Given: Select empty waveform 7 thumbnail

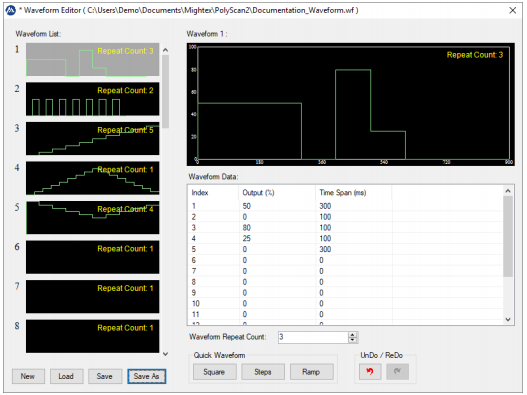Looking at the screenshot, I should click(92, 297).
